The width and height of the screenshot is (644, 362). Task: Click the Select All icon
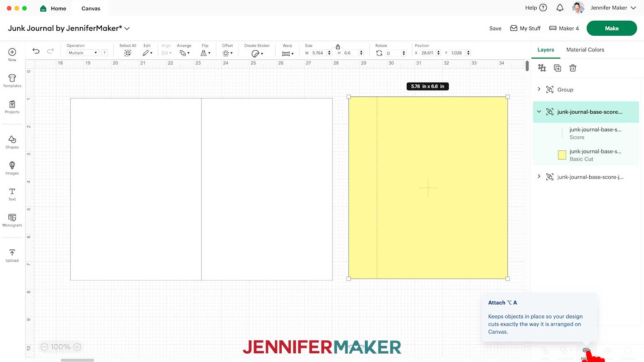(128, 53)
